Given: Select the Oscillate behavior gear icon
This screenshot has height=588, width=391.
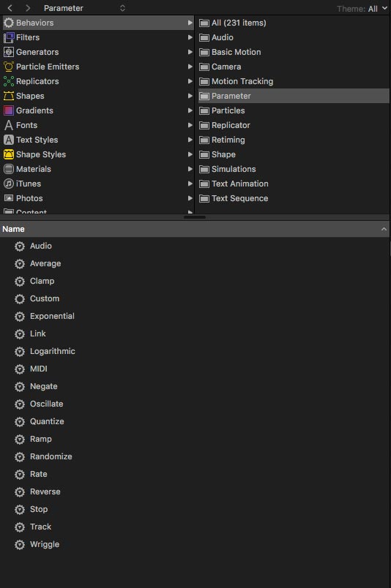Looking at the screenshot, I should [x=20, y=404].
